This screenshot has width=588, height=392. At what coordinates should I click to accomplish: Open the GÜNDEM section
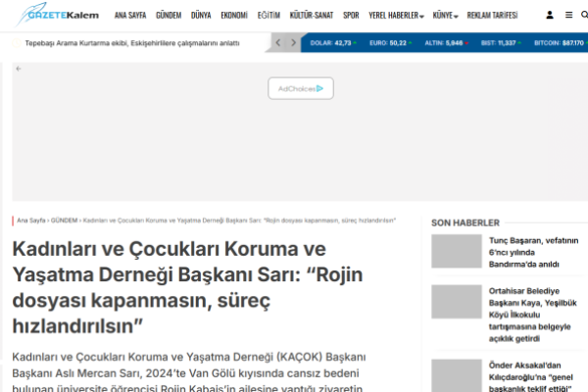click(169, 16)
